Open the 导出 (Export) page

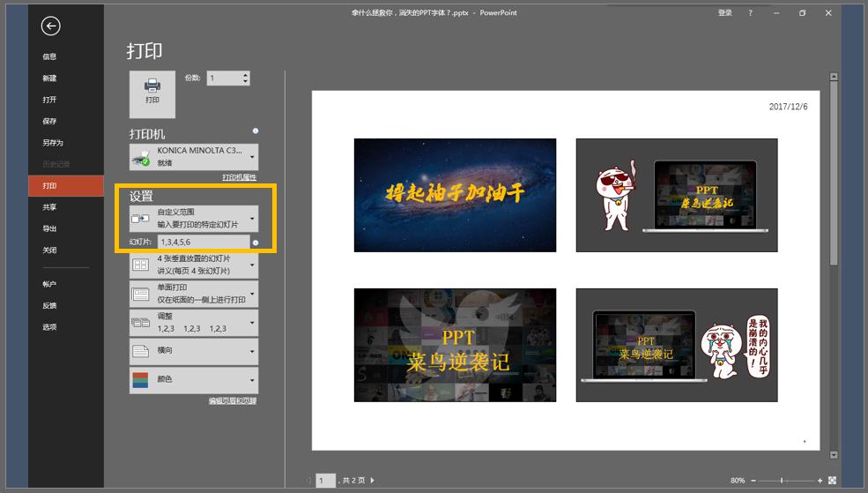49,228
